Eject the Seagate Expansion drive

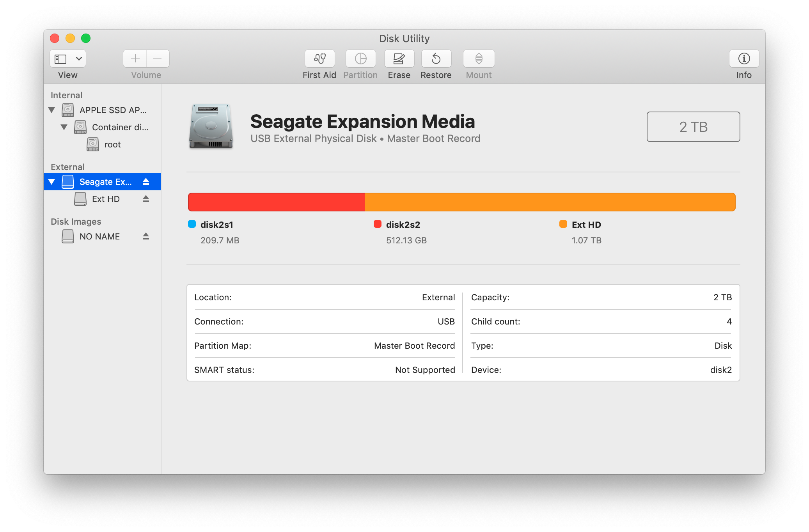(146, 182)
